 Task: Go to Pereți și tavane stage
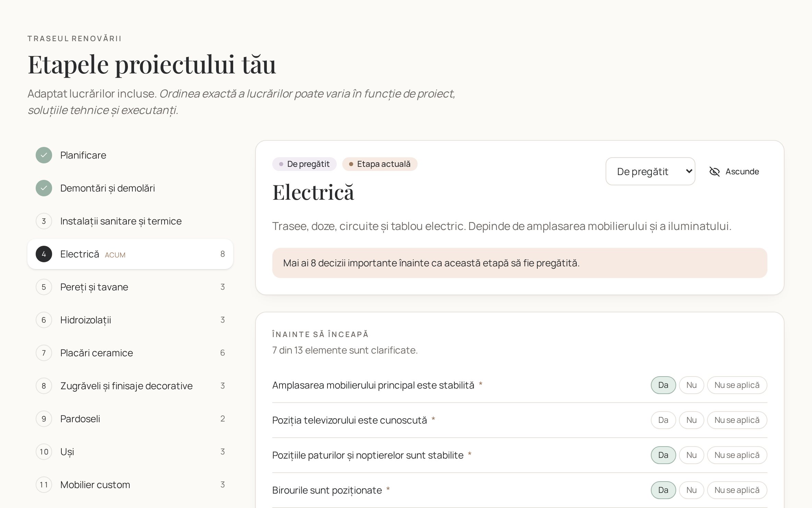pyautogui.click(x=130, y=287)
